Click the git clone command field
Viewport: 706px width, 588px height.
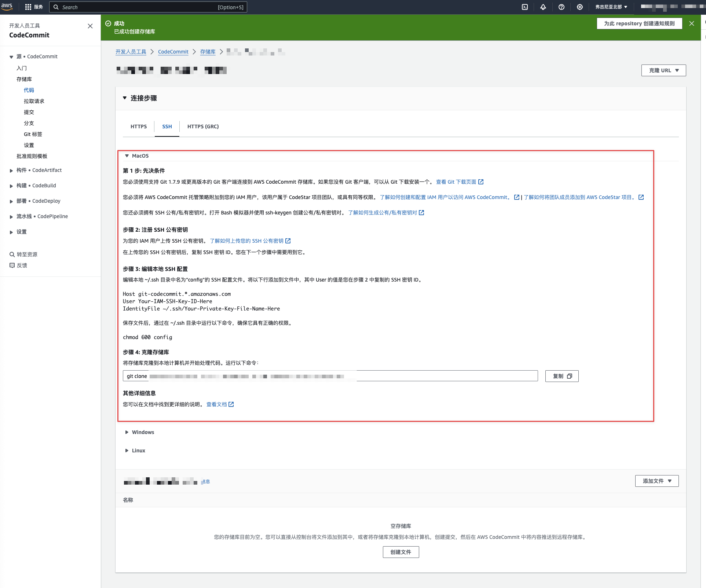tap(330, 376)
